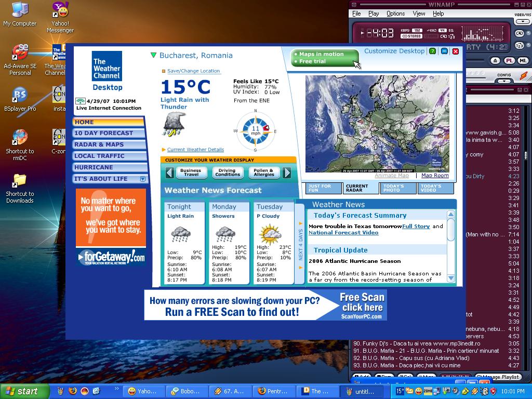Image resolution: width=532 pixels, height=399 pixels.
Task: Open Weather Channel help icon
Action: 432,51
